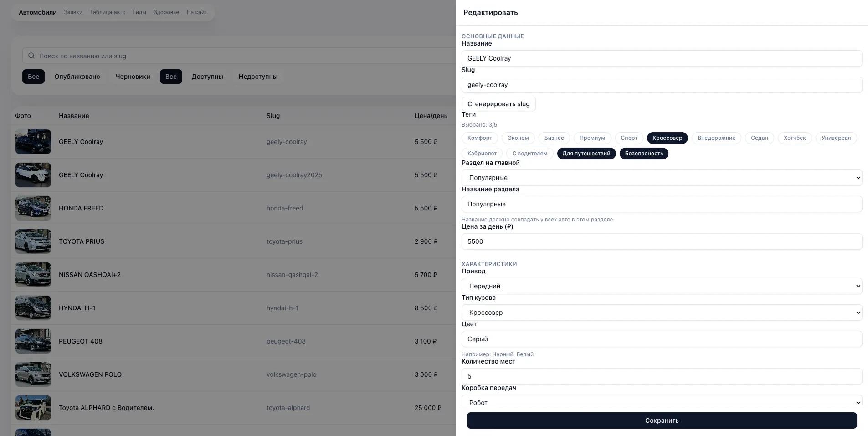Click the nissan-qashqai-2 slug text
This screenshot has height=436, width=868.
292,275
